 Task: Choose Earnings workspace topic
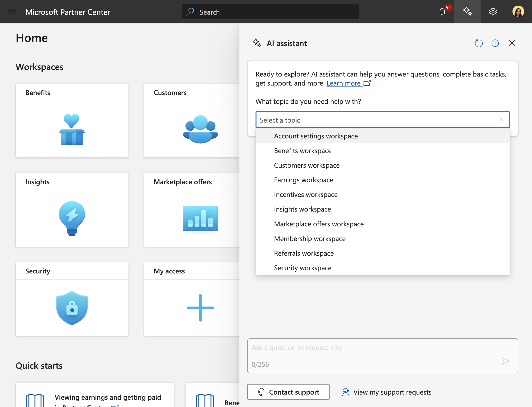pos(383,180)
